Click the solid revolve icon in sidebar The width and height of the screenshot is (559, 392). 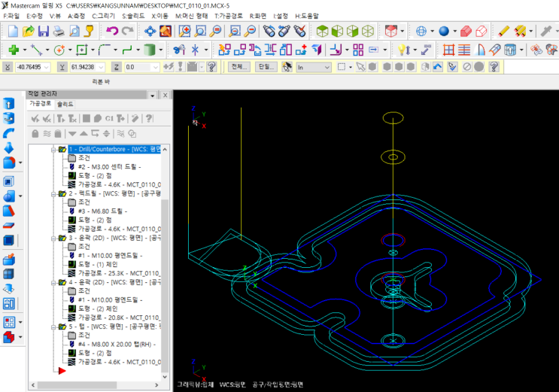[9, 118]
